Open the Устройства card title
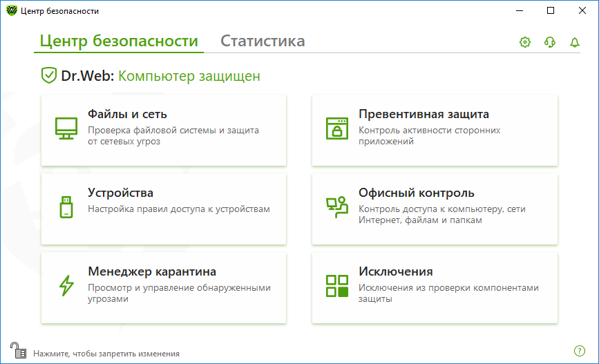The width and height of the screenshot is (599, 364). coord(120,193)
